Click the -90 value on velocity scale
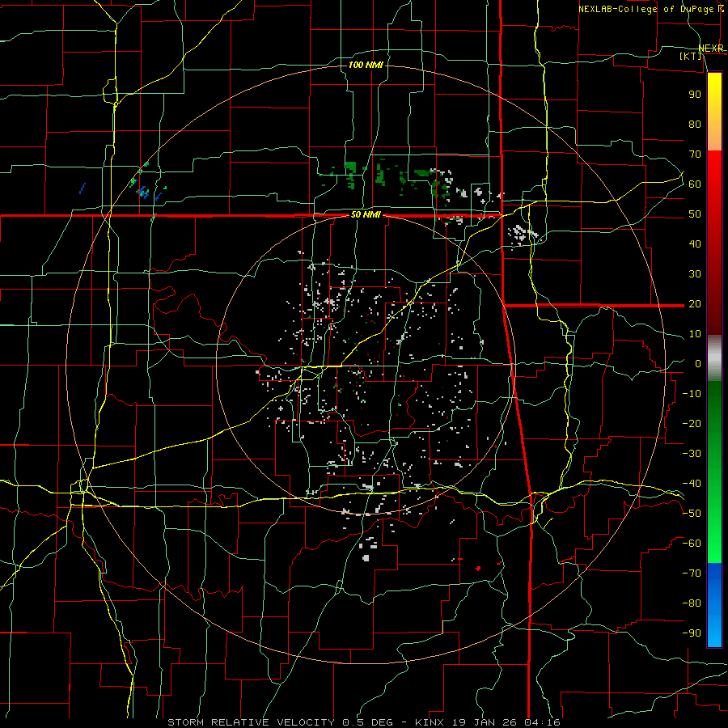Viewport: 728px width, 728px height. 692,633
